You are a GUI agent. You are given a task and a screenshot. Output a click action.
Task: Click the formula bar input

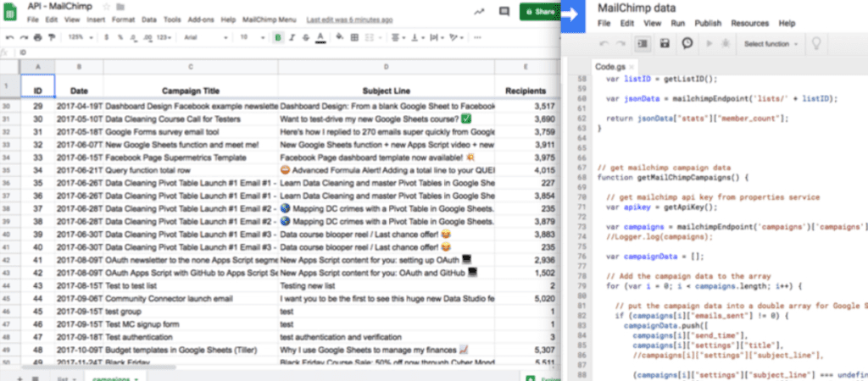point(288,52)
